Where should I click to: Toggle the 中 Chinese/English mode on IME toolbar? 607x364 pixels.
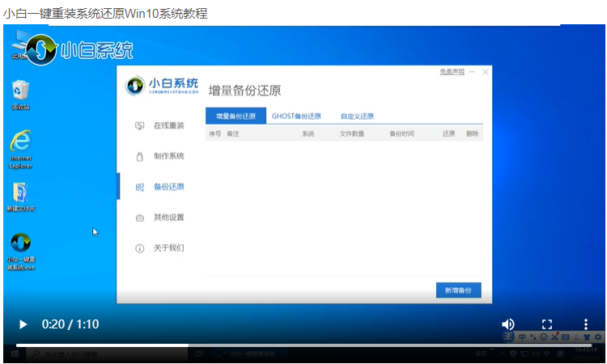[522, 337]
